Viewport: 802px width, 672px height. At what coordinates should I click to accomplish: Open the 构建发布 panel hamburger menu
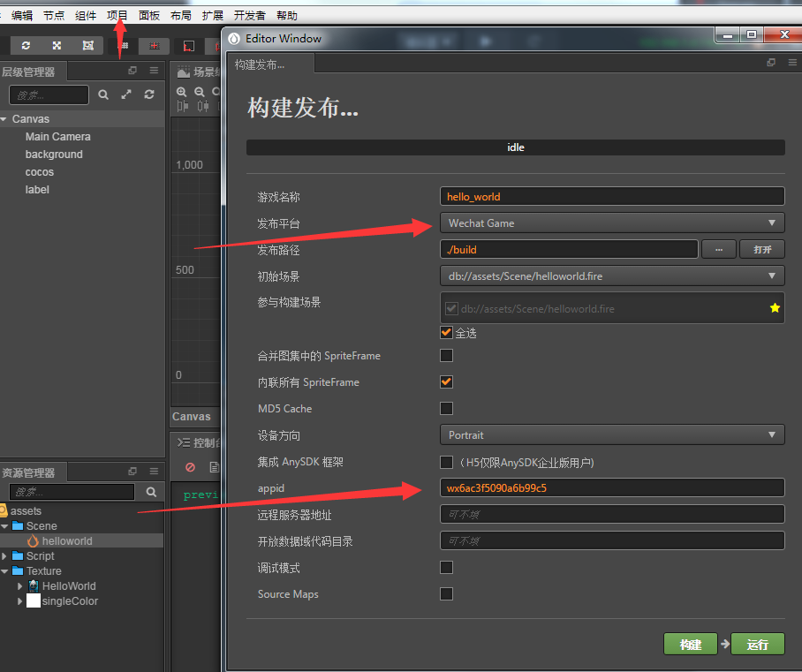[792, 63]
